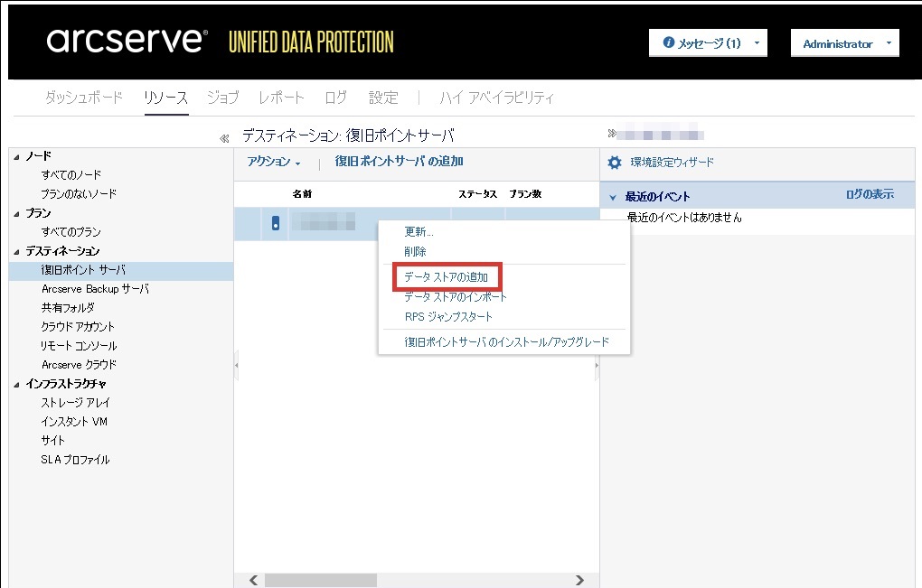Collapse the ノード tree group
Image resolution: width=922 pixels, height=588 pixels.
[16, 157]
